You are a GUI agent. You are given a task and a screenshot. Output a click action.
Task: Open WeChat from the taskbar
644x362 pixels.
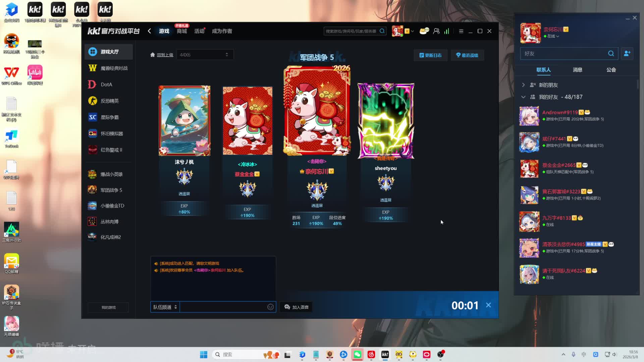tap(357, 355)
